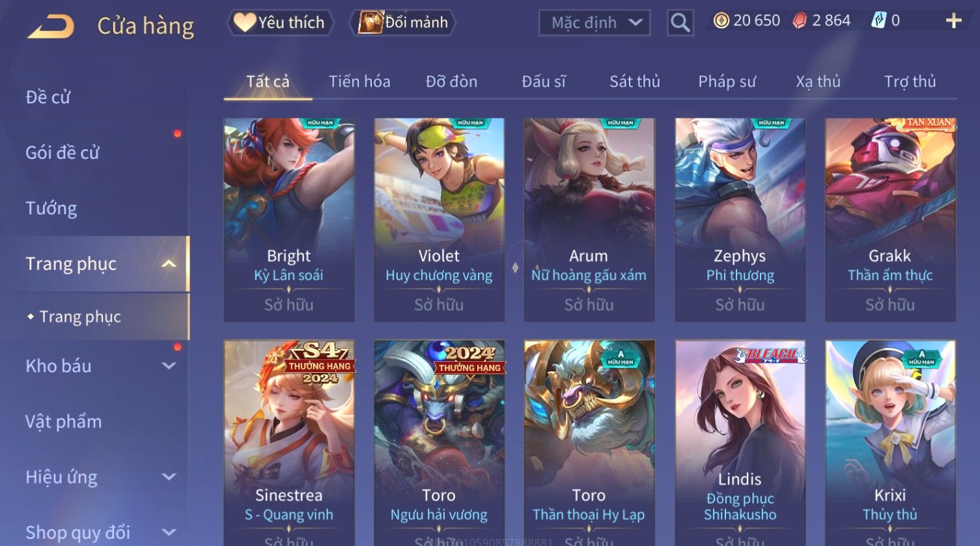Screen dimensions: 980x546
Task: Switch to the Sát thủ tab
Action: pos(634,81)
